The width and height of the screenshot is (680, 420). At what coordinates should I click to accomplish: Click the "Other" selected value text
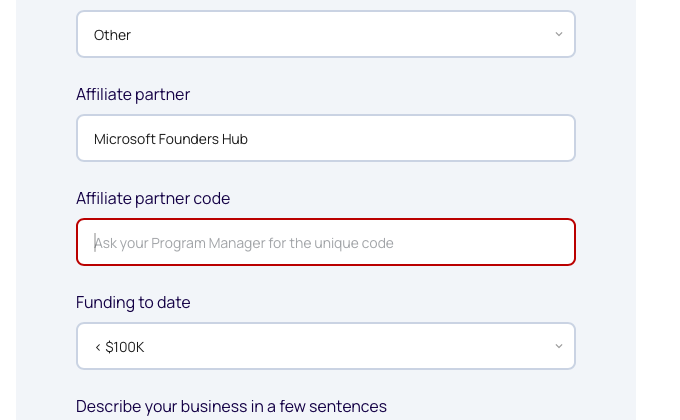(112, 35)
